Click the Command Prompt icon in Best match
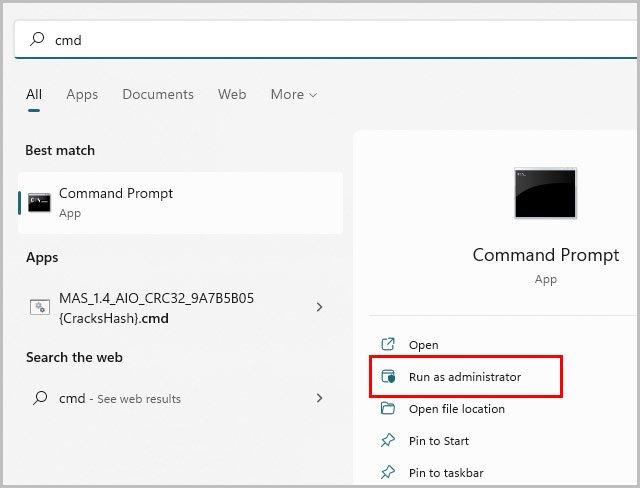This screenshot has width=640, height=488. point(39,203)
